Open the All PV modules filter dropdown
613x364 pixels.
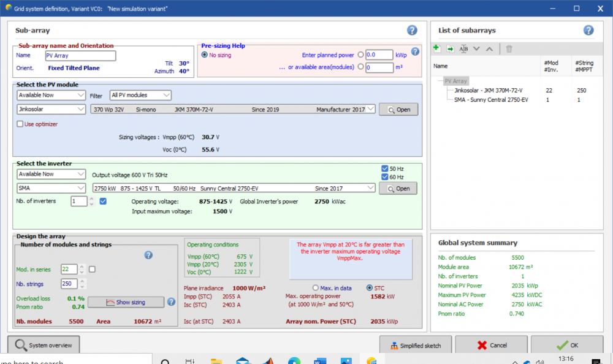(140, 95)
